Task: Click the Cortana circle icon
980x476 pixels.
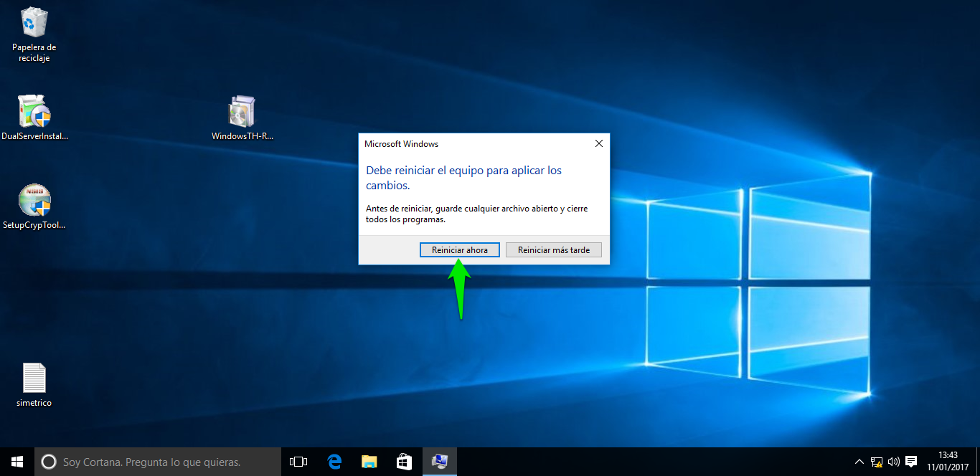Action: (48, 462)
